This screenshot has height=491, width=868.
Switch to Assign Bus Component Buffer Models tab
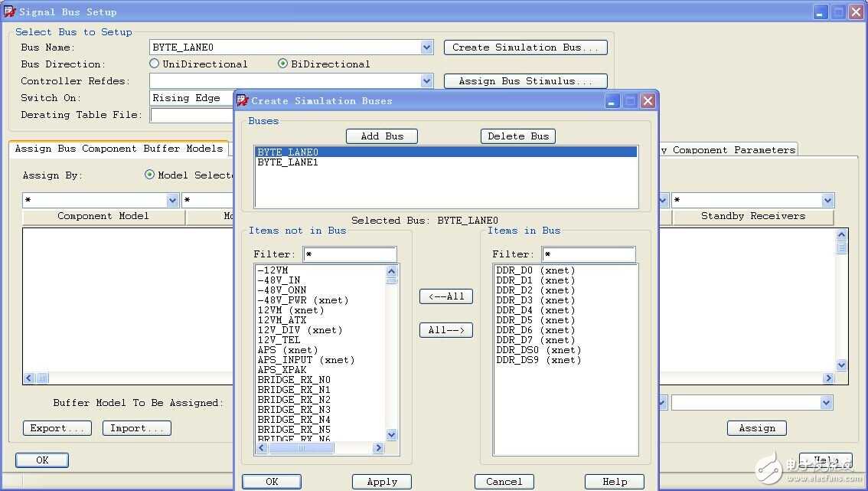coord(119,149)
